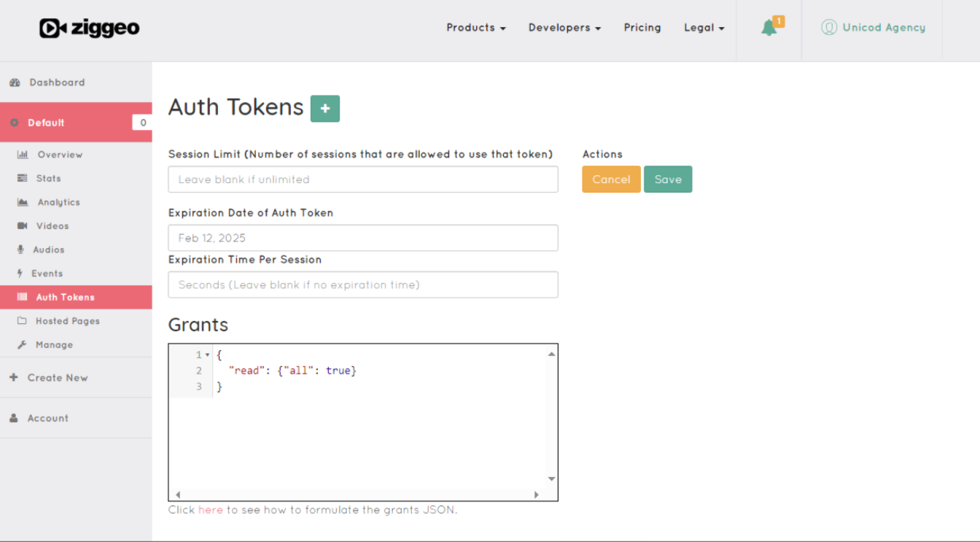Open the notifications bell
The image size is (980, 542).
tap(769, 28)
